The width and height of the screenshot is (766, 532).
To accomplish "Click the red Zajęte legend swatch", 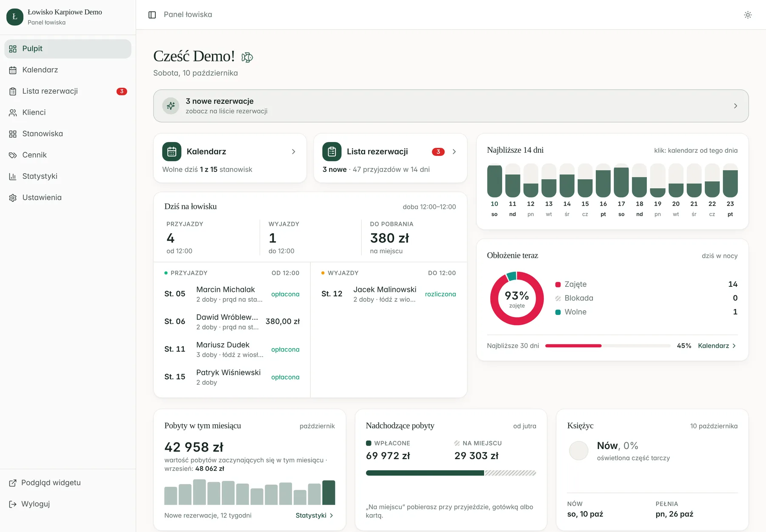I will point(558,285).
